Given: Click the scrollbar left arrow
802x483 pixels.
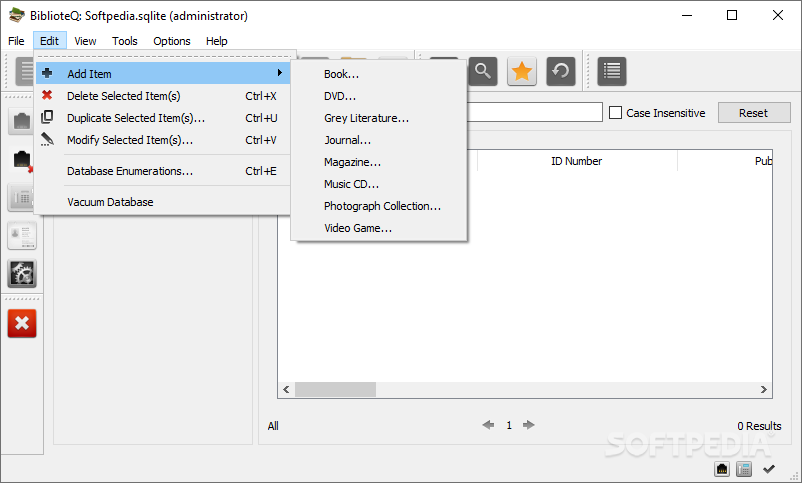Looking at the screenshot, I should (286, 389).
